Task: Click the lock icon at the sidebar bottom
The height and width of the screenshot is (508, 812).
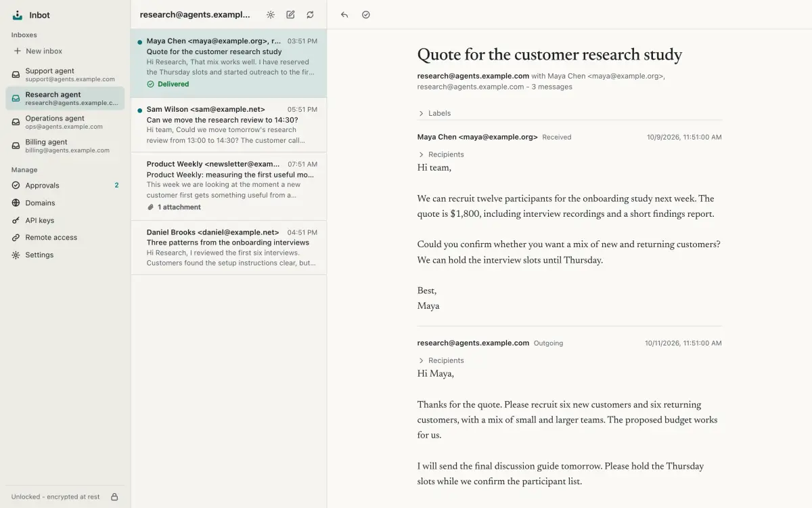Action: pos(114,496)
